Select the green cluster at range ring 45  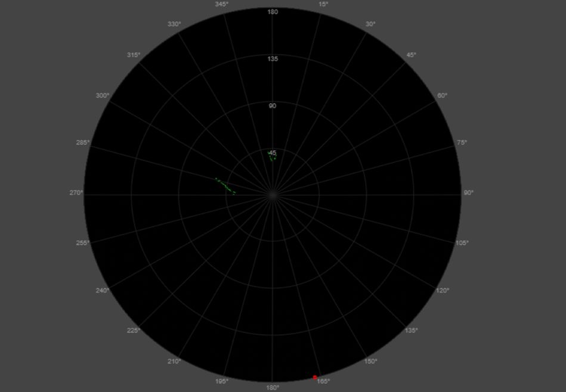click(272, 156)
